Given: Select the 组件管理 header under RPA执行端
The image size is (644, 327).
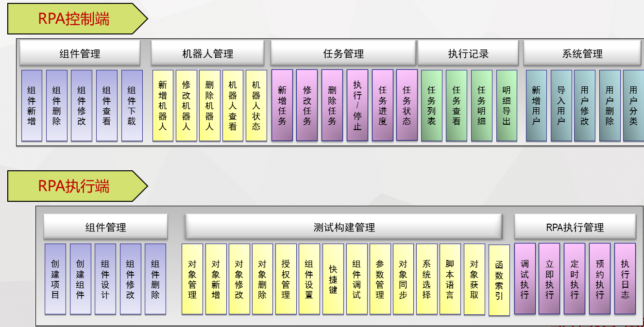Looking at the screenshot, I should pos(105,227).
